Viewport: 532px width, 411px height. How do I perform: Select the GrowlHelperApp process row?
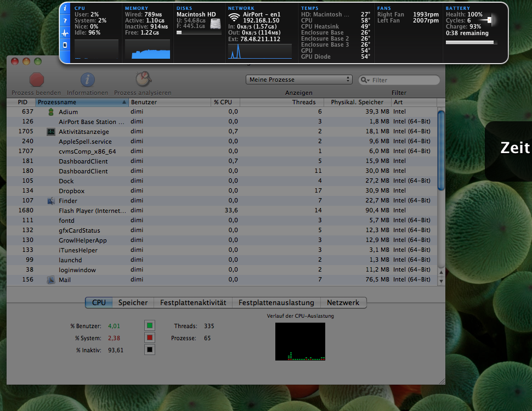point(222,240)
